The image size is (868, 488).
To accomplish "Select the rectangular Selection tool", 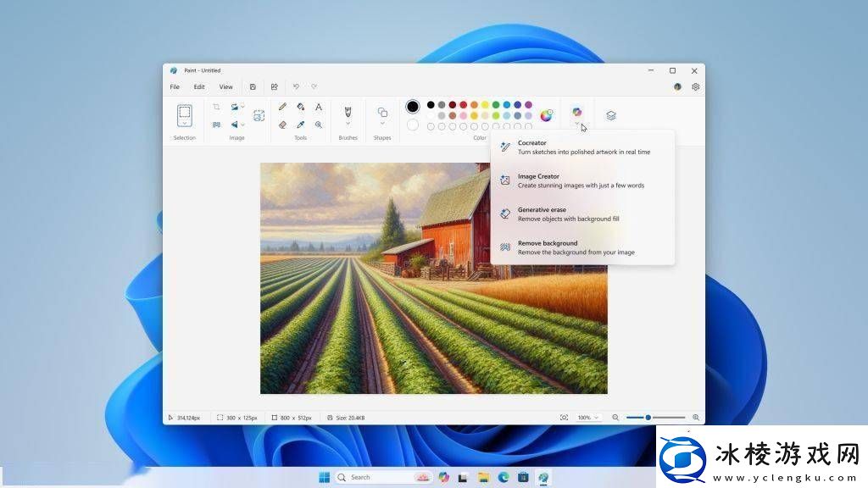I will click(185, 113).
